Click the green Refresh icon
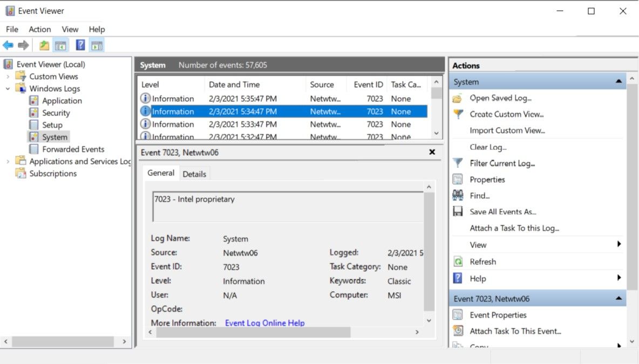 [458, 262]
